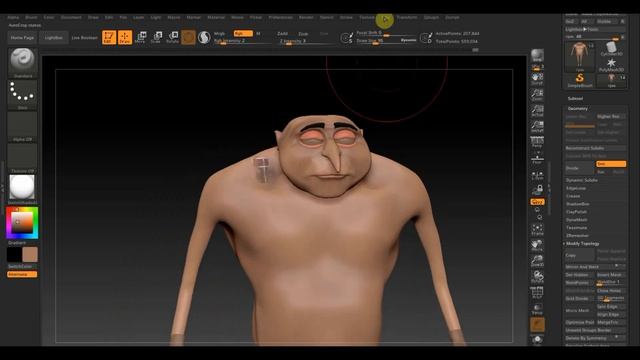Toggle PolyF polyframe display
The width and height of the screenshot is (640, 360).
tap(537, 292)
